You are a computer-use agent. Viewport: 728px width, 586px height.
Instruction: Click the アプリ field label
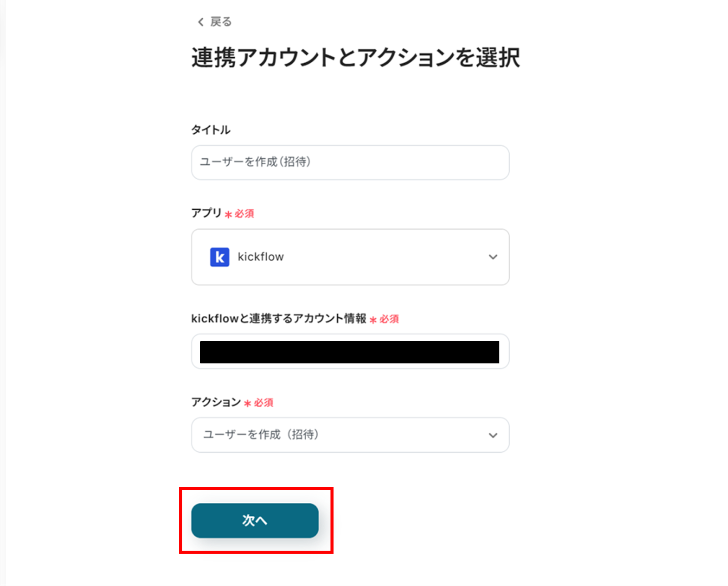(x=206, y=213)
